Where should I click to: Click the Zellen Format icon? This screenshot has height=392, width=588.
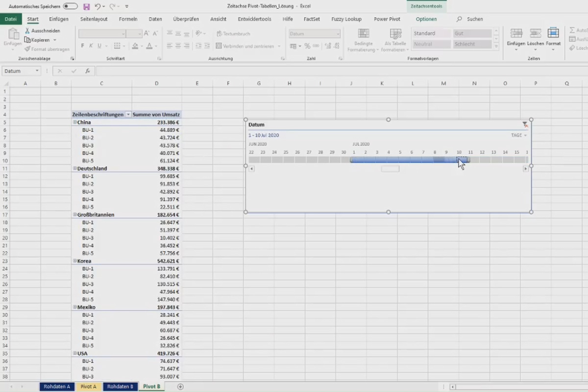click(x=553, y=33)
